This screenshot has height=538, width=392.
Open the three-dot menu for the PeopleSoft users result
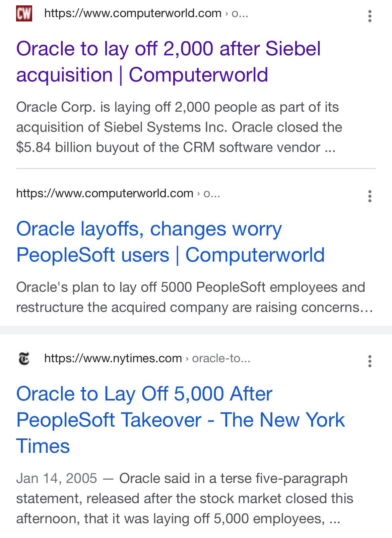click(x=370, y=196)
